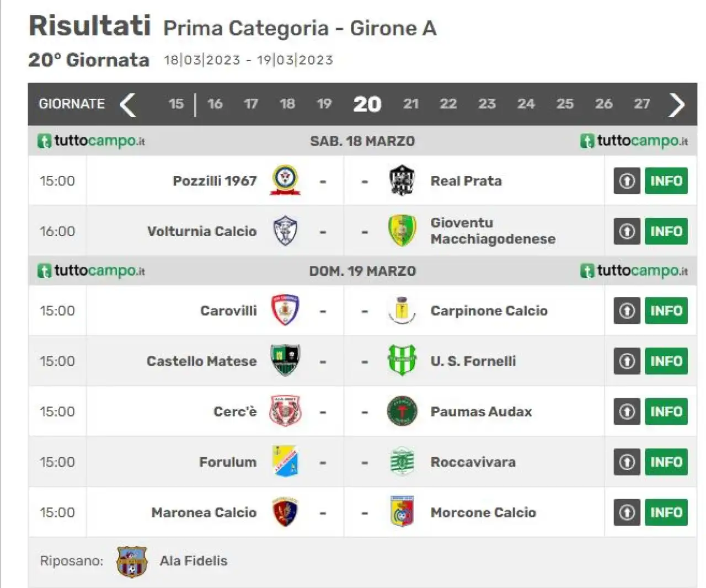Jump to giornata 27
Image resolution: width=706 pixels, height=588 pixels.
[x=641, y=104]
